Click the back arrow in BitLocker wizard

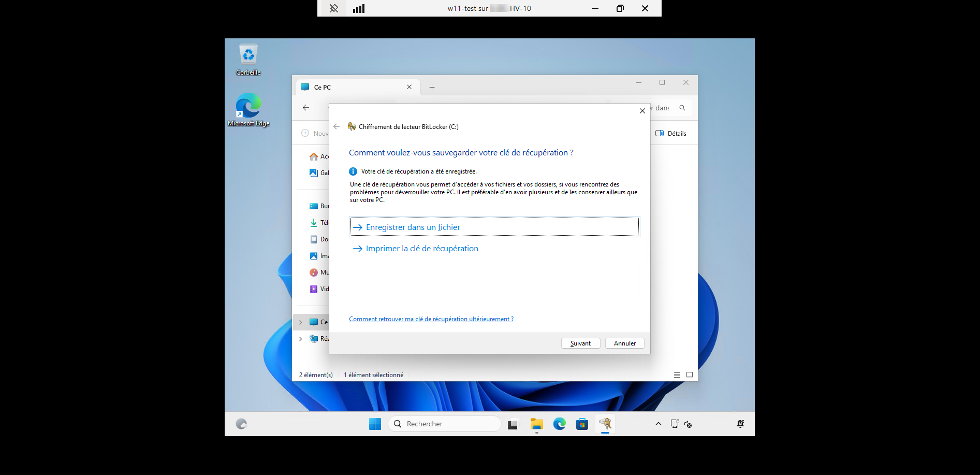337,126
